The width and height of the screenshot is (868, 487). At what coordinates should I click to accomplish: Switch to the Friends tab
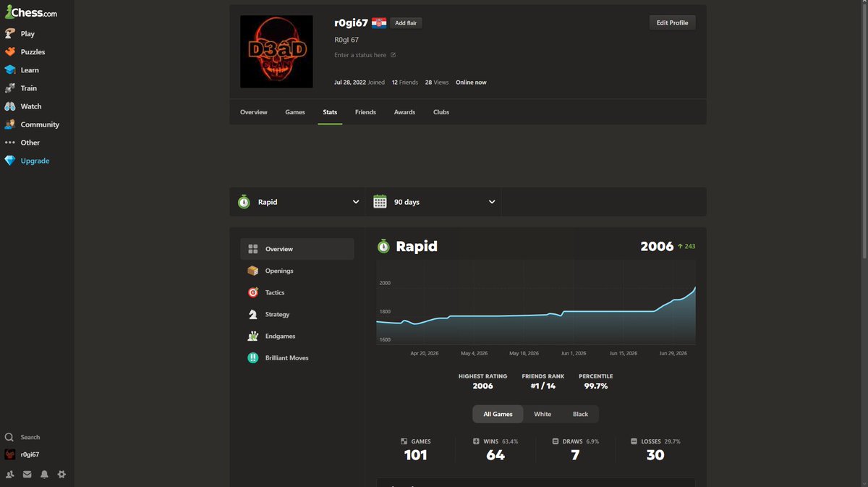pyautogui.click(x=365, y=112)
